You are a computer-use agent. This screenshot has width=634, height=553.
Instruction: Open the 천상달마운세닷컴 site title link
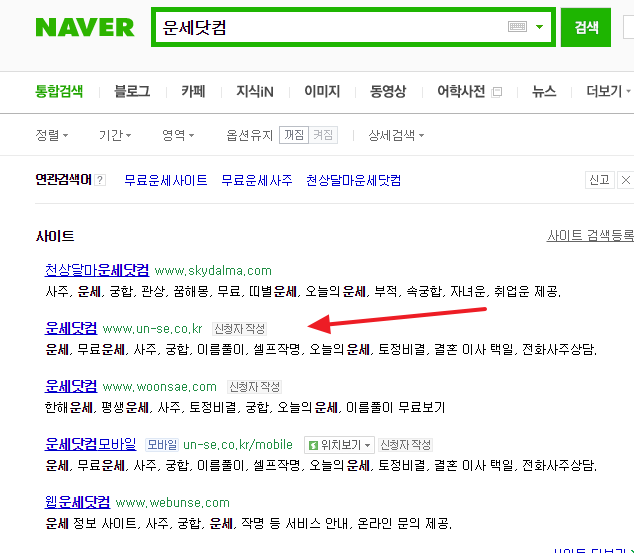(97, 270)
